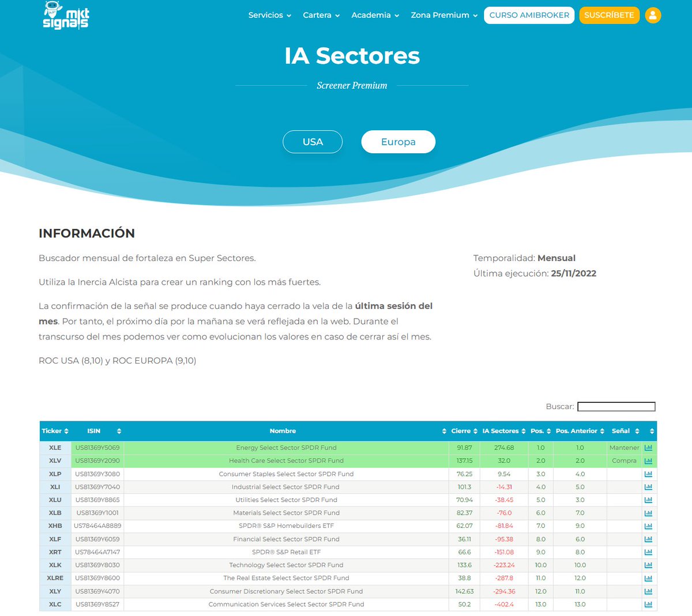Open chart icon for XLV row
Screen dimensions: 692x616
[648, 461]
